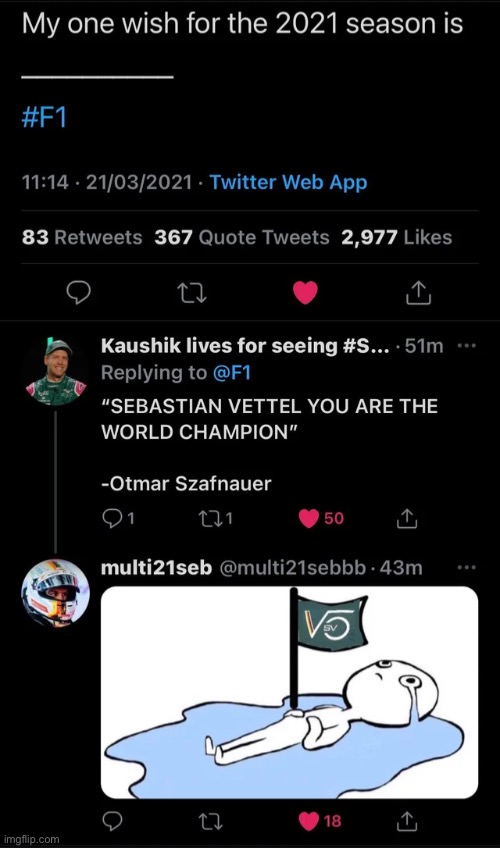Reply to the main F1 tweet
This screenshot has width=500, height=848.
[x=78, y=293]
